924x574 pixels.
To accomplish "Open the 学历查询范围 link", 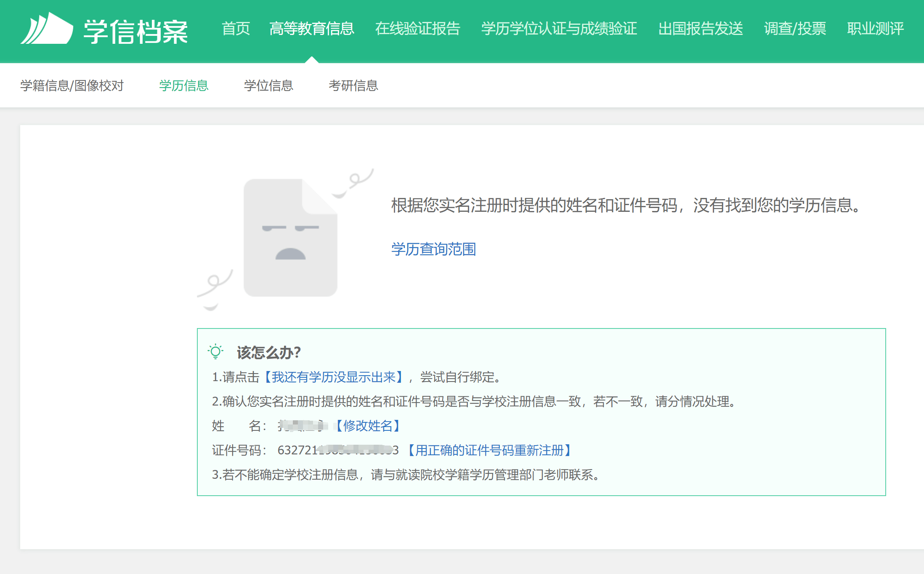I will (x=433, y=249).
